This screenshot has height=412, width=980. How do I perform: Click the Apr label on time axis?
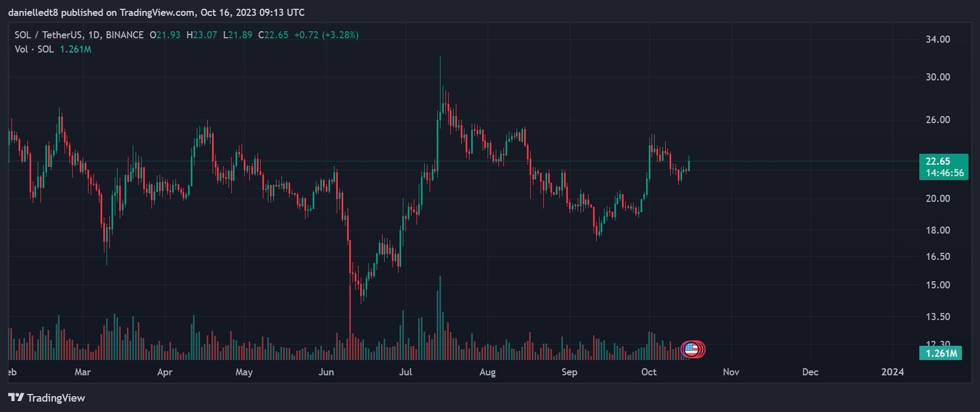[x=165, y=372]
